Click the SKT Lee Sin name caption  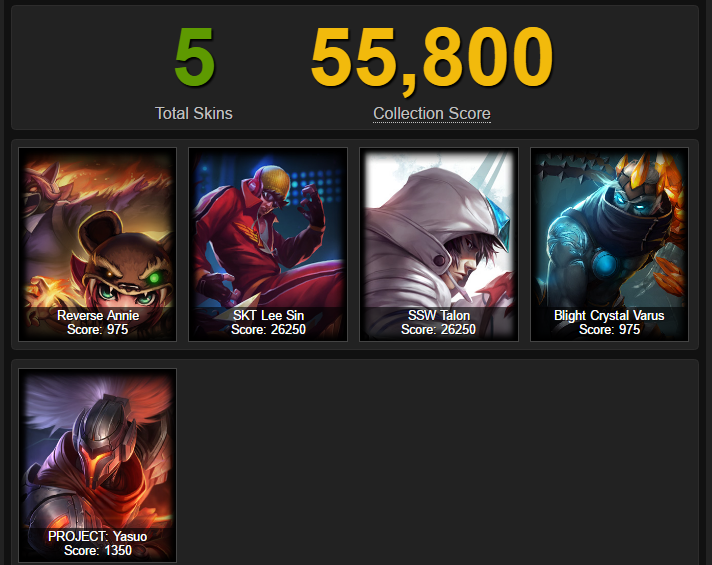268,315
